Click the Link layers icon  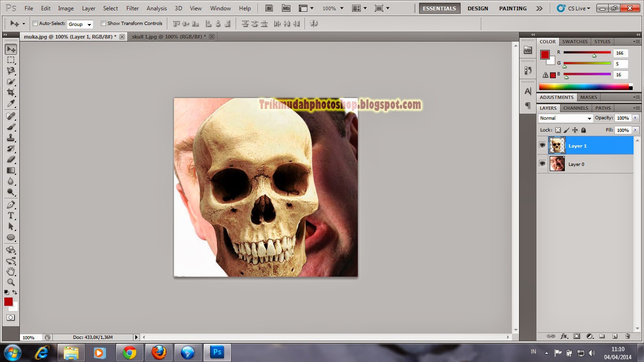(x=551, y=336)
